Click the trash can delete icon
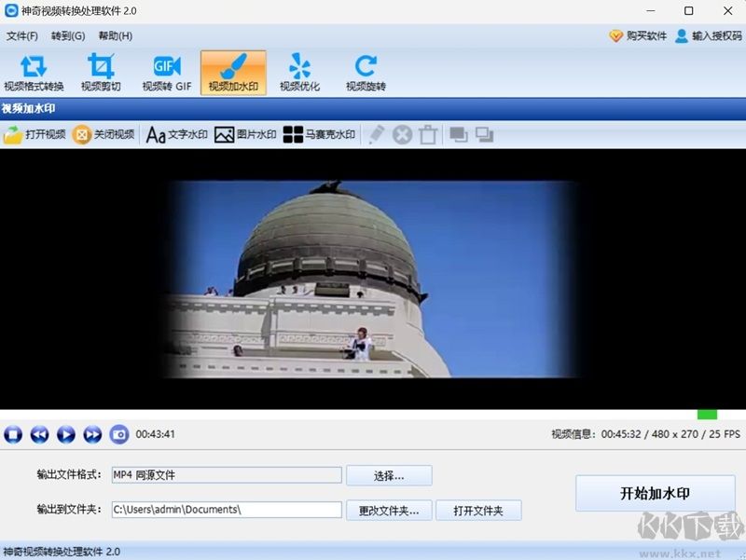This screenshot has width=746, height=560. [428, 135]
